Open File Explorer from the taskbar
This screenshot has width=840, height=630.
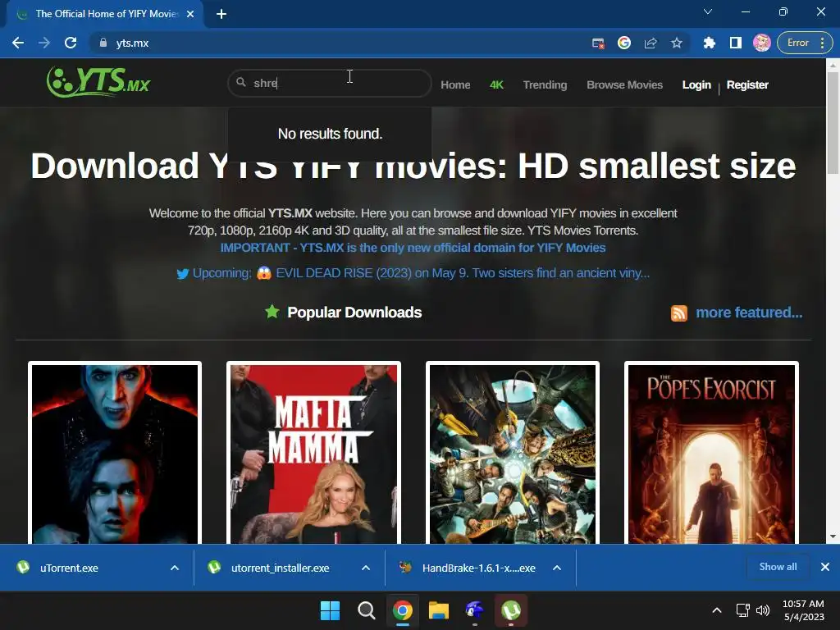pyautogui.click(x=438, y=610)
